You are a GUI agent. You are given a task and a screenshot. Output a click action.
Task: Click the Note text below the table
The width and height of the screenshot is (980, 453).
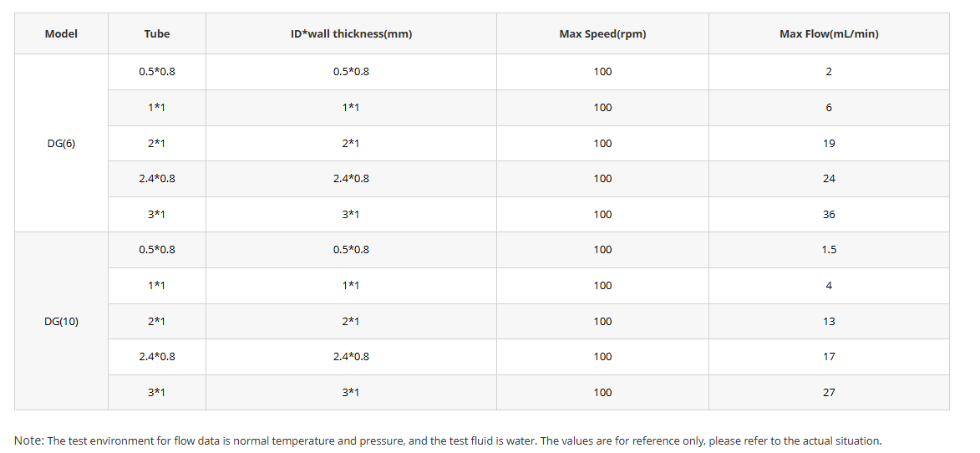(x=448, y=440)
